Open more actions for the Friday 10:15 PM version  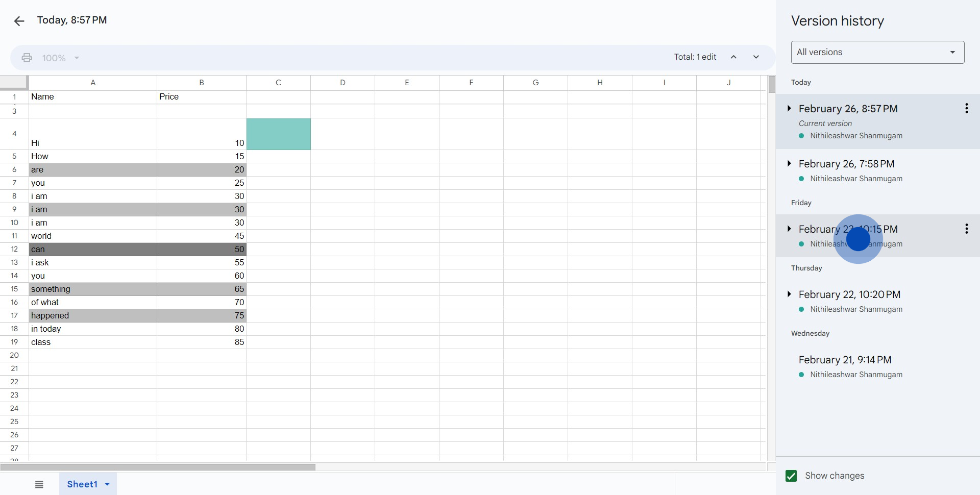pos(966,229)
